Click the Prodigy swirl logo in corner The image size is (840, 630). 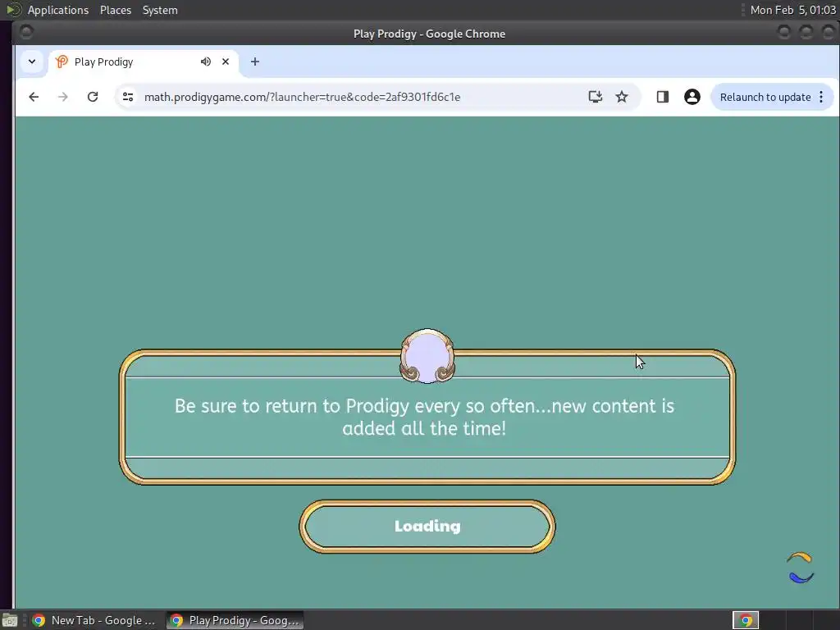[800, 568]
